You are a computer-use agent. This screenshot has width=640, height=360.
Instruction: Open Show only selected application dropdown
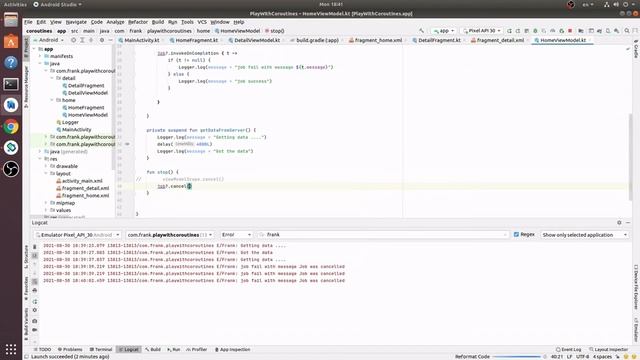pos(584,235)
